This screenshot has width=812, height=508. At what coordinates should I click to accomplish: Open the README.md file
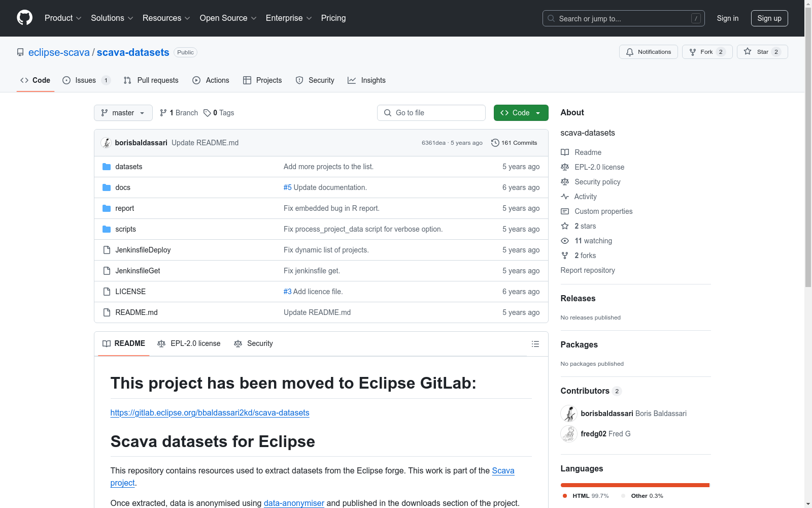pyautogui.click(x=137, y=312)
